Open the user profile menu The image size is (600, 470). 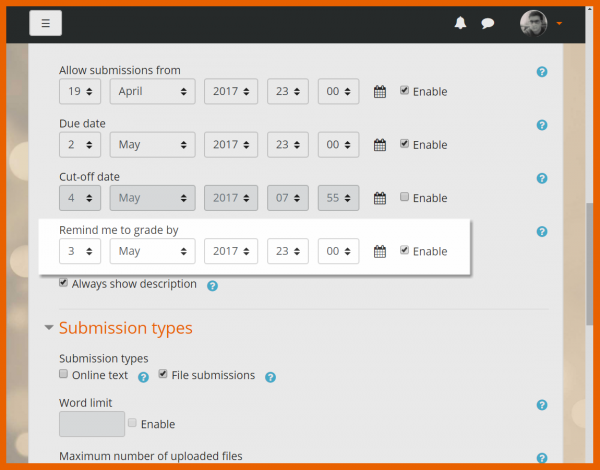(x=541, y=23)
